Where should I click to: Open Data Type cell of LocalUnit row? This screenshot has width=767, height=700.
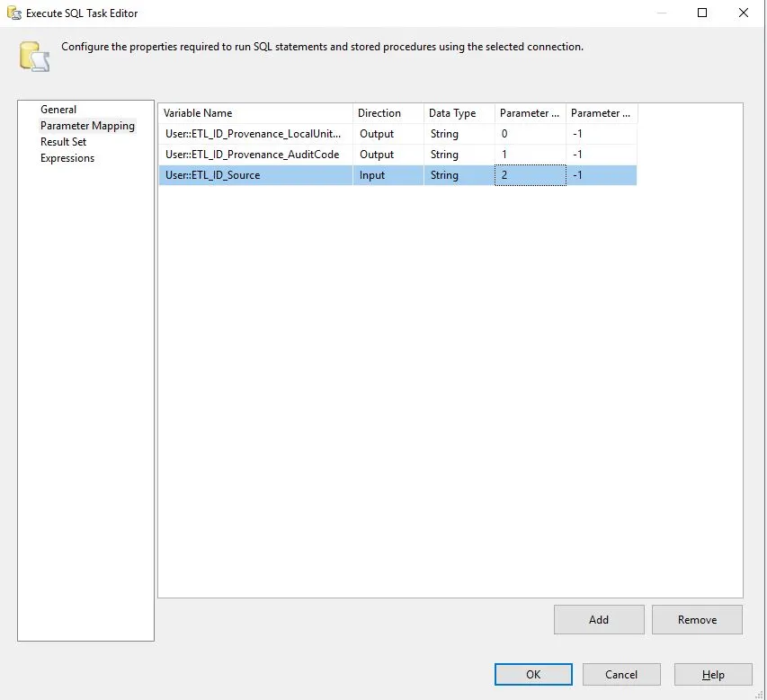459,134
